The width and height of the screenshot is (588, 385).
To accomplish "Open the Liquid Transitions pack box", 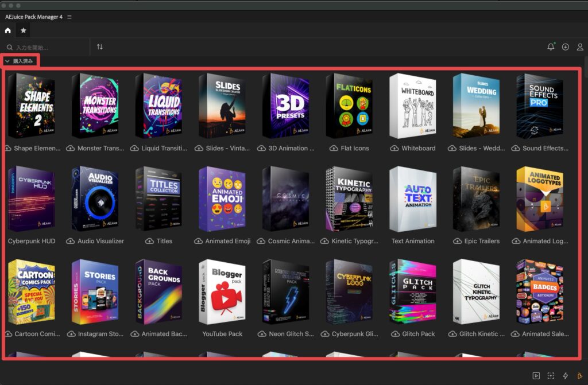I will 159,106.
